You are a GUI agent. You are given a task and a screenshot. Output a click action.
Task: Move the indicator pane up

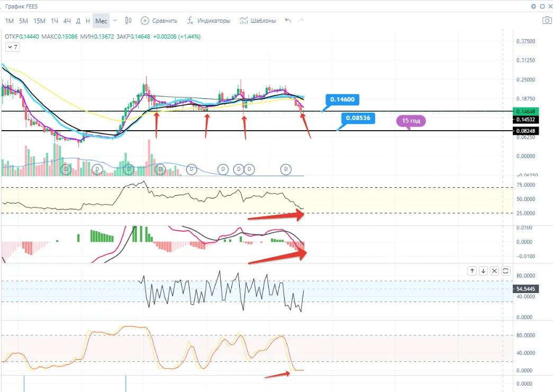point(472,271)
